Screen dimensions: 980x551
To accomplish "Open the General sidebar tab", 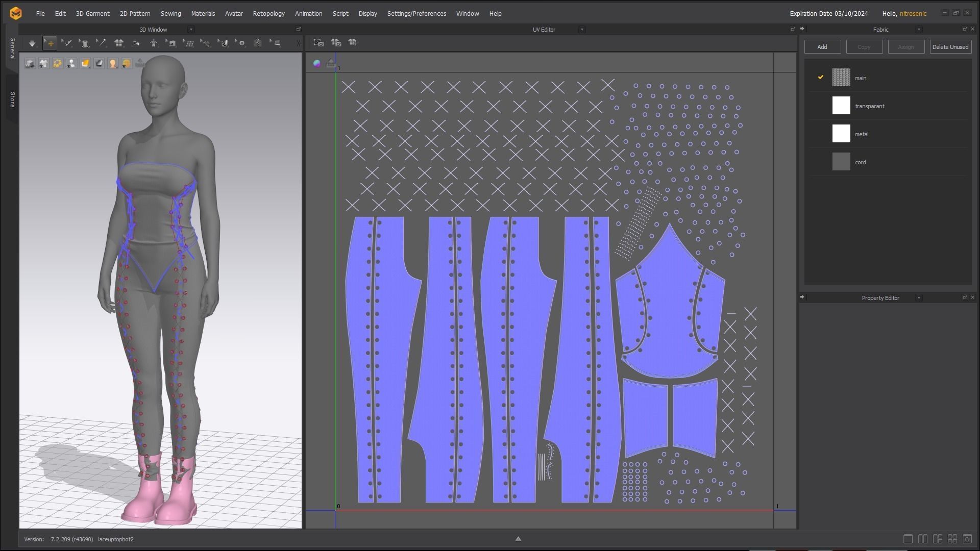I will click(12, 48).
